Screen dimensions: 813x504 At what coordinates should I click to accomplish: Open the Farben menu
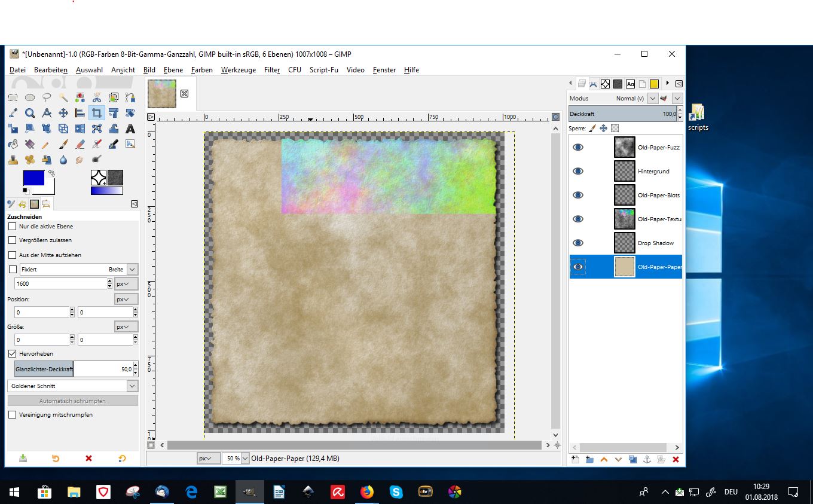(x=201, y=70)
